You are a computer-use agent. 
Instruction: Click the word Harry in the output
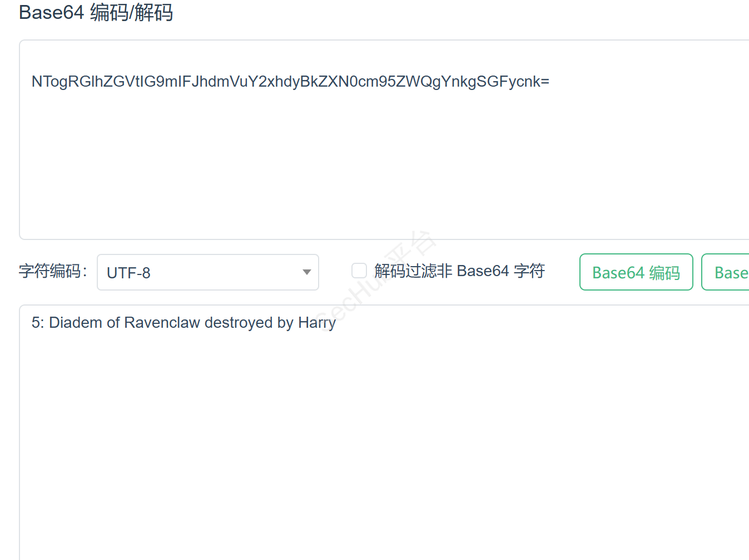tap(316, 323)
